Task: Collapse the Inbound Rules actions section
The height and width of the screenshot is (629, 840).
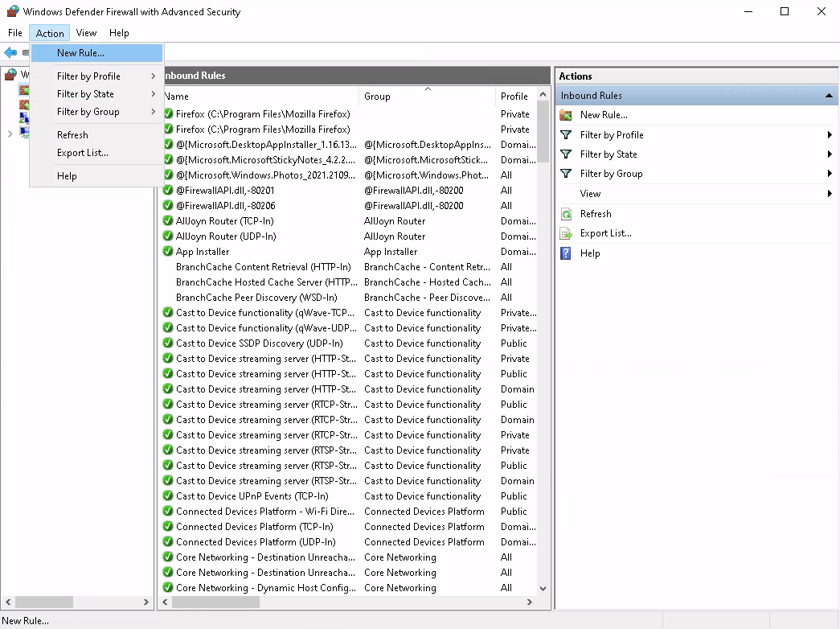Action: (x=829, y=96)
